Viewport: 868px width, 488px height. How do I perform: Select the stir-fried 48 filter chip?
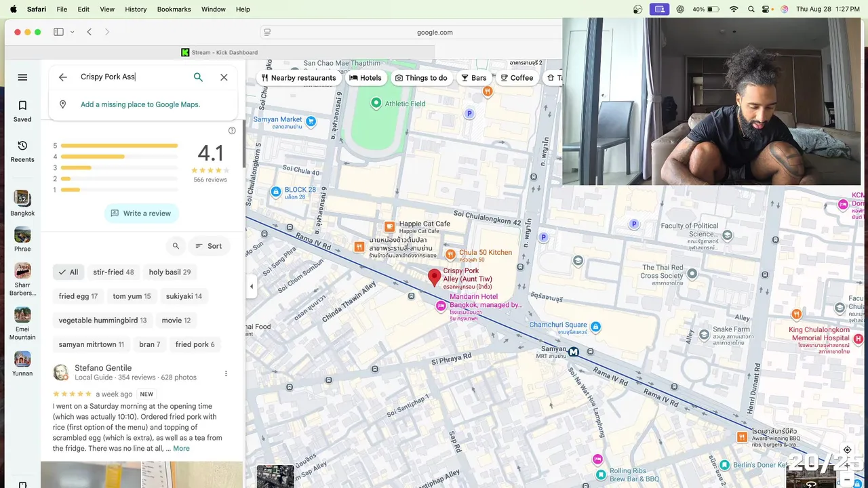pyautogui.click(x=113, y=272)
